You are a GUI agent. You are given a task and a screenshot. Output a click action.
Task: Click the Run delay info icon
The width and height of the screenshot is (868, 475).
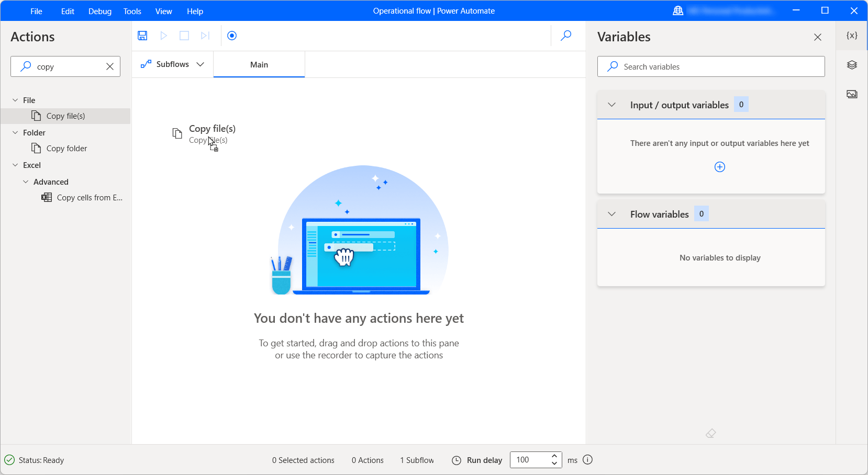point(587,460)
